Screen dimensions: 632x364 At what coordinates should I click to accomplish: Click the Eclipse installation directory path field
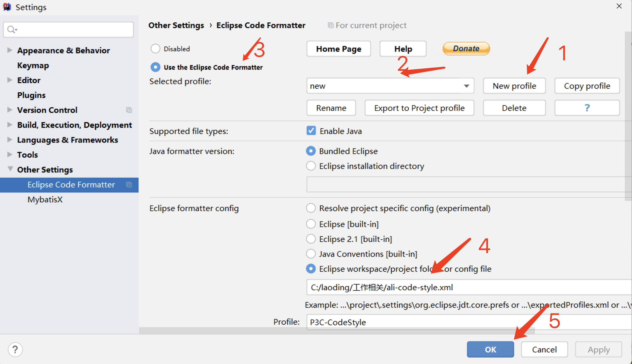coord(469,184)
